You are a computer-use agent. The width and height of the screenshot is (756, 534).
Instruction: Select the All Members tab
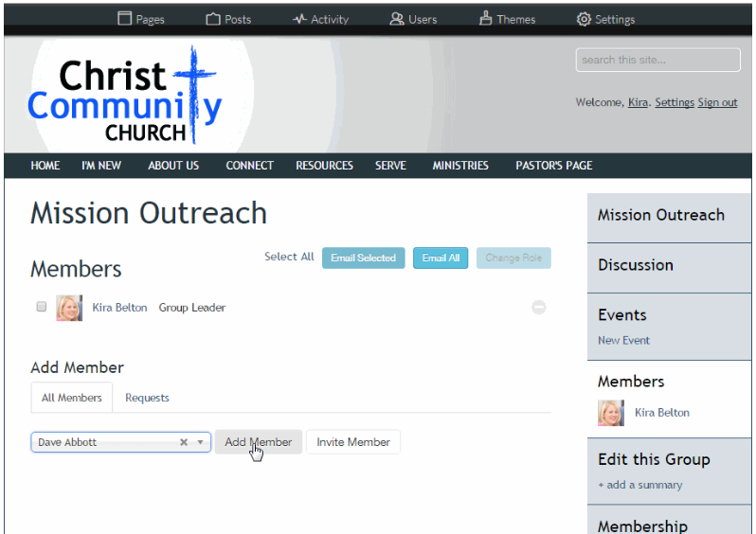click(72, 398)
